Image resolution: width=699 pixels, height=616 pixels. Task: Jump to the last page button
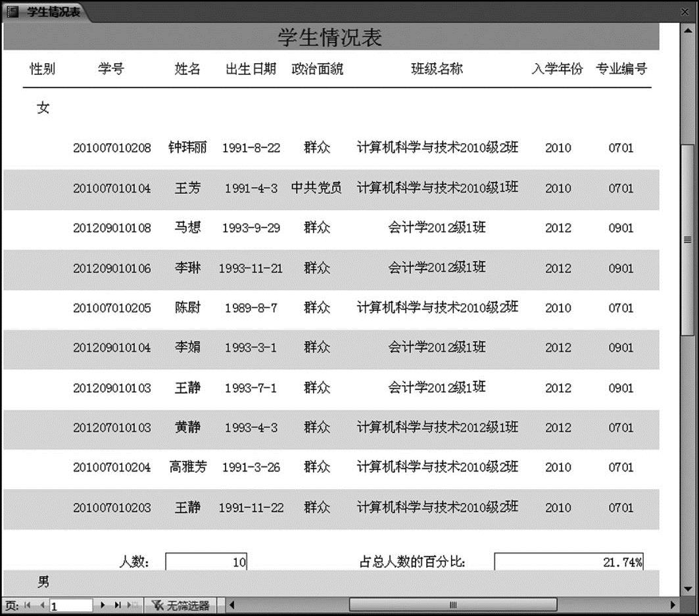(x=118, y=605)
